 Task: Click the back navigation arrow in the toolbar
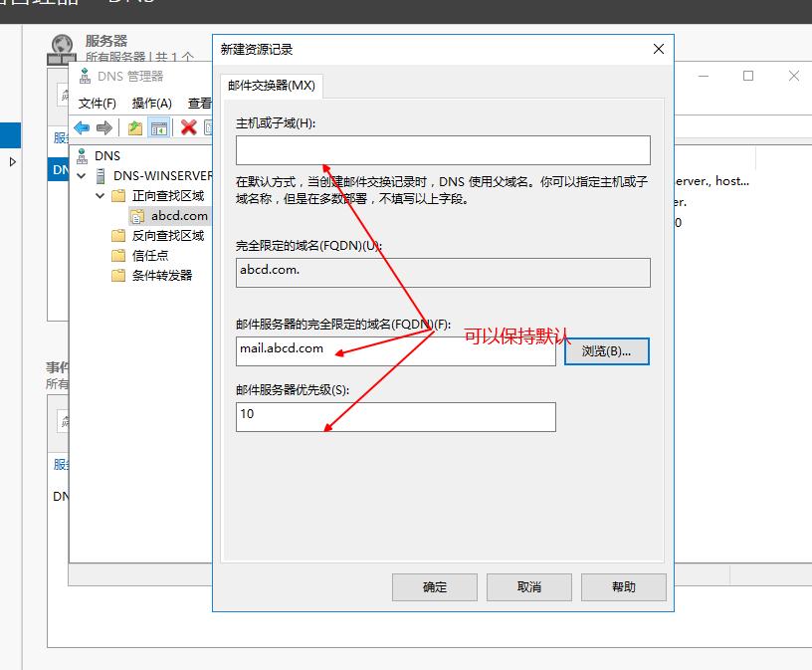(x=82, y=127)
